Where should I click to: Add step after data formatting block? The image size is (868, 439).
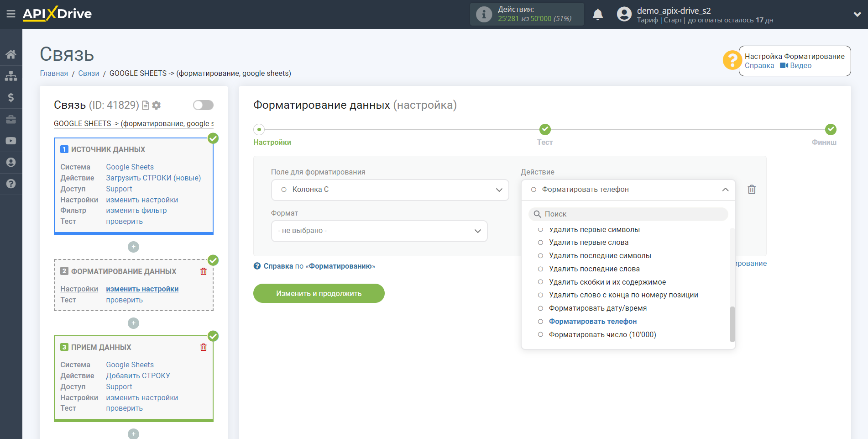133,323
